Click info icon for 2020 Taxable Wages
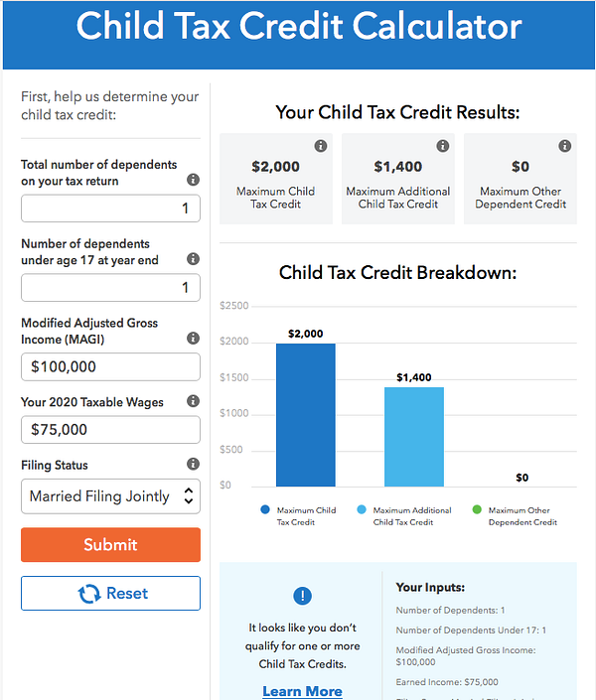Screen dimensions: 596x700 193,402
